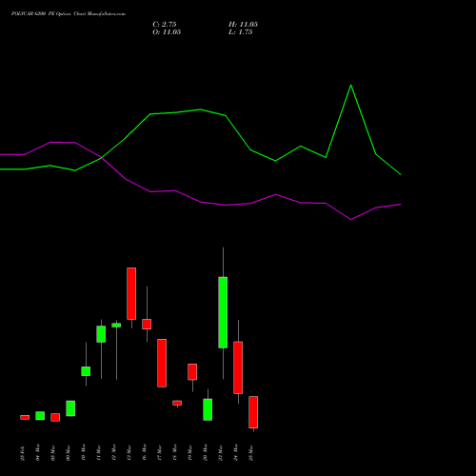
Task: Click the 04 Mar date label
Action: (38, 452)
